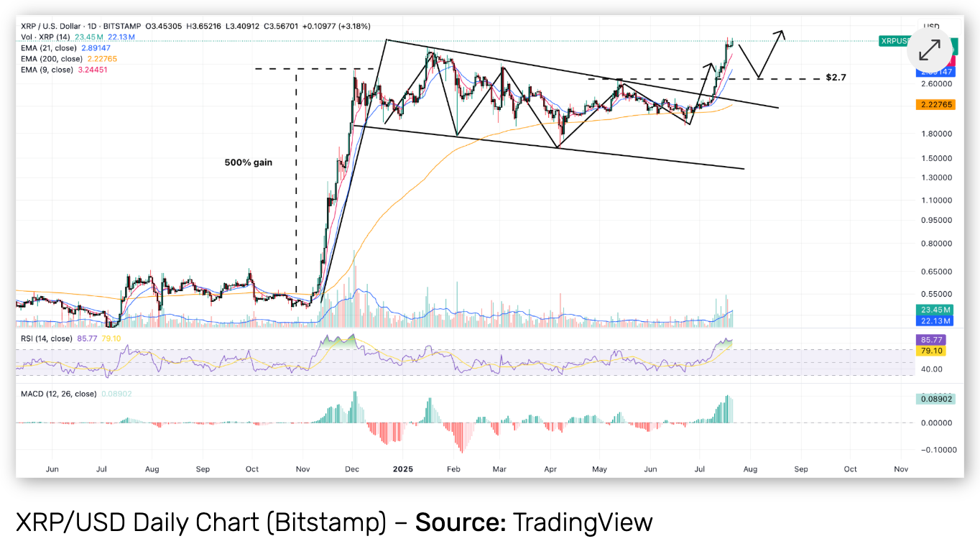Click the 1.50000 price axis label
The image size is (980, 549).
coord(938,158)
